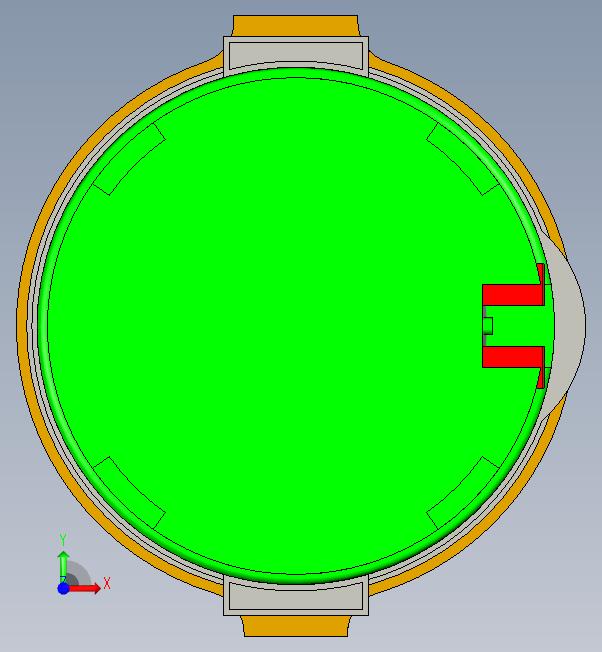Select the orange strap segment above the top lug
Screen dimensions: 602x652
[x=296, y=26]
